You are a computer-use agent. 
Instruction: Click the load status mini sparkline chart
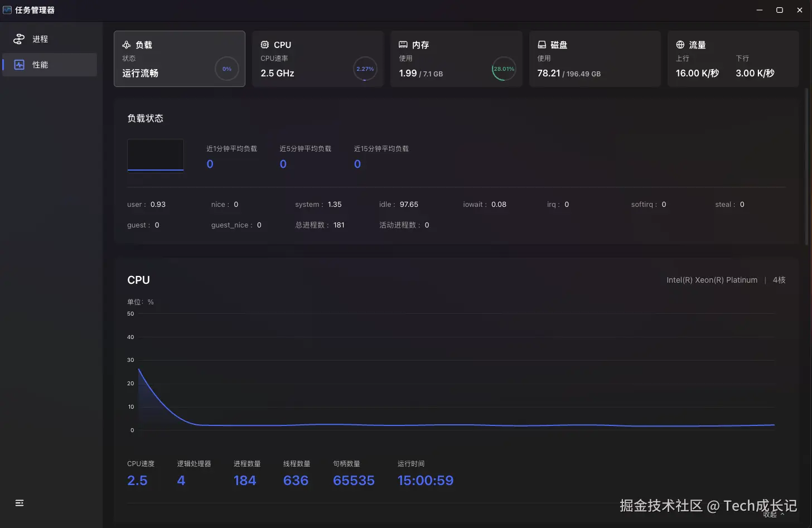(x=155, y=156)
